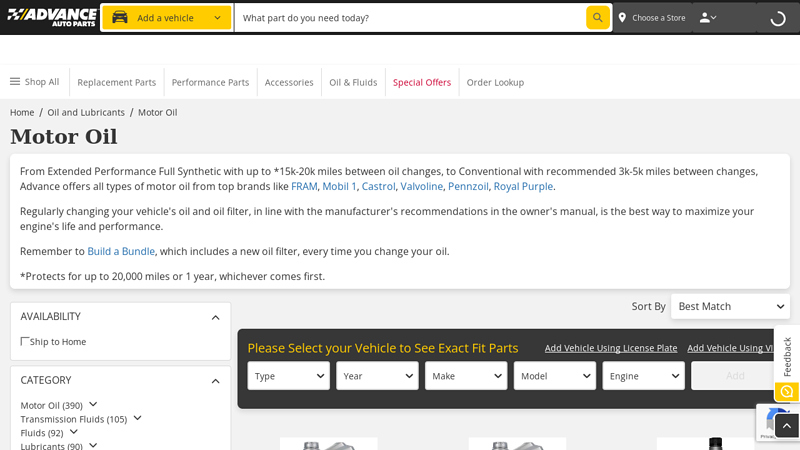Open the vehicle Model dropdown
Screen dimensions: 800x450
[555, 376]
